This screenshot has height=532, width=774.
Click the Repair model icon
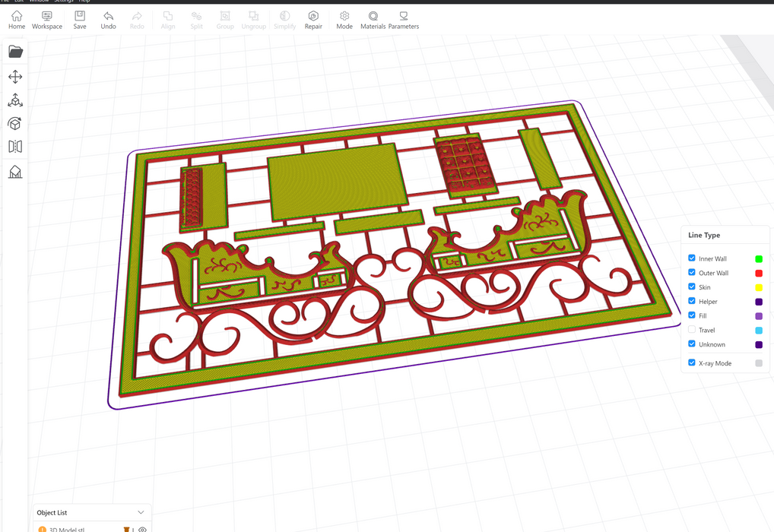point(313,20)
